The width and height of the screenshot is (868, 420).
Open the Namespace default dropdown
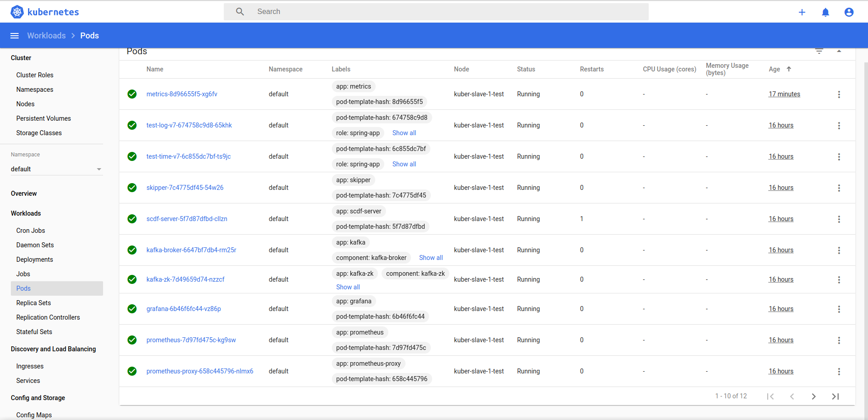(x=57, y=169)
